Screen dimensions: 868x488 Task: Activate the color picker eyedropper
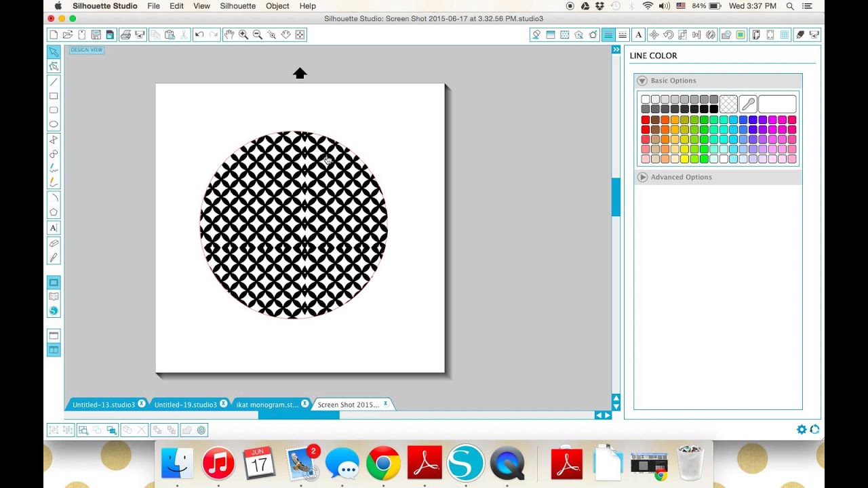(x=748, y=104)
